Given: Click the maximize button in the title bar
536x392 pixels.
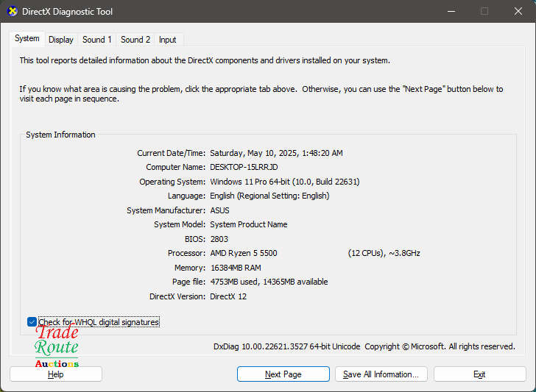Looking at the screenshot, I should click(484, 12).
